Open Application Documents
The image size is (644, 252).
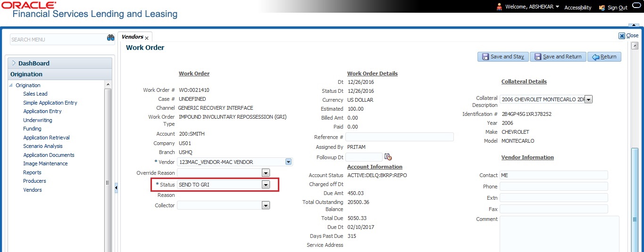tap(49, 155)
